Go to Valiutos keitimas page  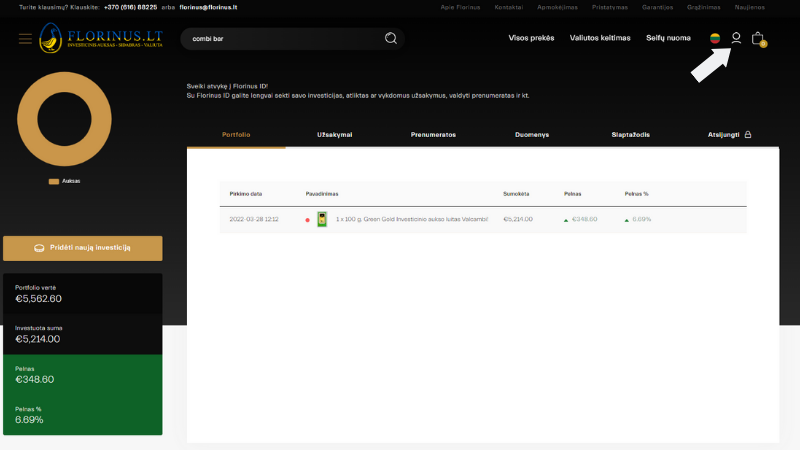click(600, 38)
